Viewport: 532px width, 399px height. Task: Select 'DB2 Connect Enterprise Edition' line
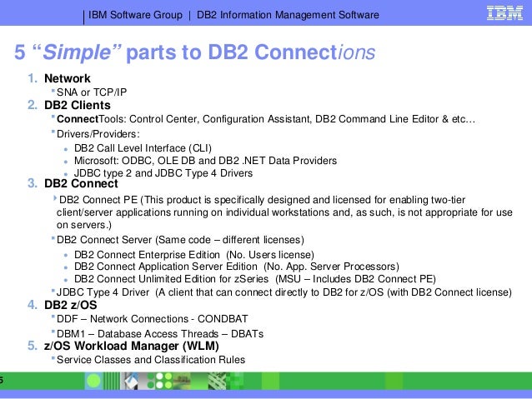coord(194,255)
